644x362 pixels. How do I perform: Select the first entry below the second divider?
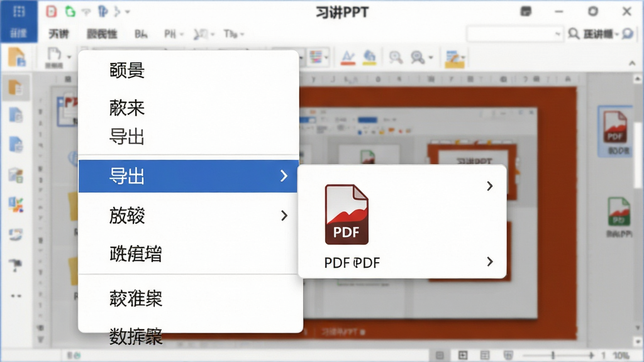coord(136,299)
